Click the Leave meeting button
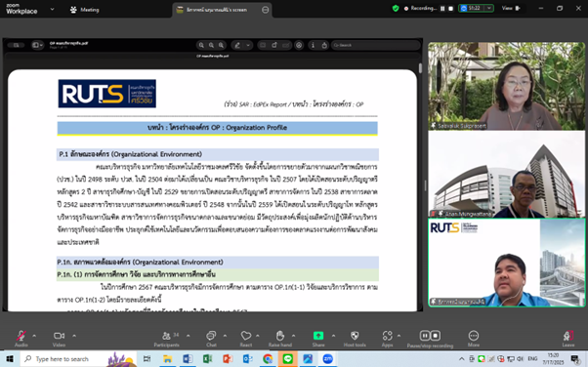 coord(567,339)
